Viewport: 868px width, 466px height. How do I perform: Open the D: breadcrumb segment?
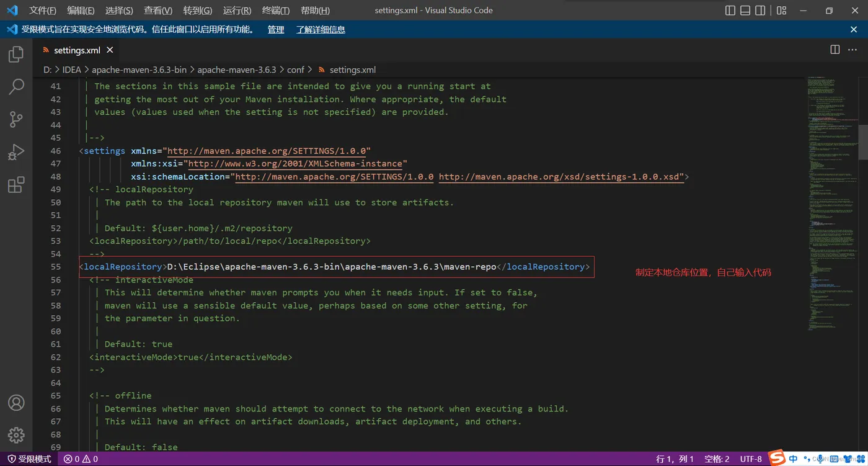[48, 69]
